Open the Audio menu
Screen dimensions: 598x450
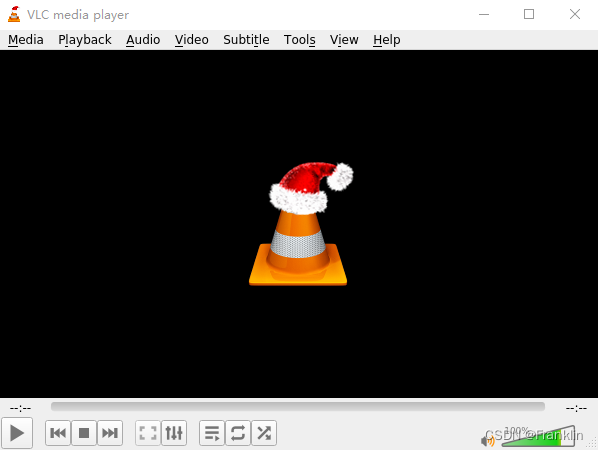(x=143, y=40)
